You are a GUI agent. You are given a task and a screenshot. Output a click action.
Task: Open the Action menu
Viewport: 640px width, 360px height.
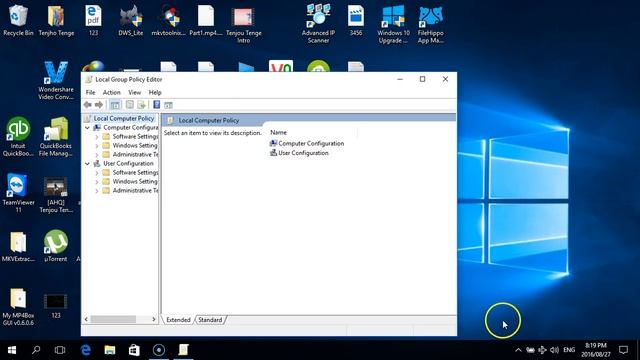coord(111,92)
